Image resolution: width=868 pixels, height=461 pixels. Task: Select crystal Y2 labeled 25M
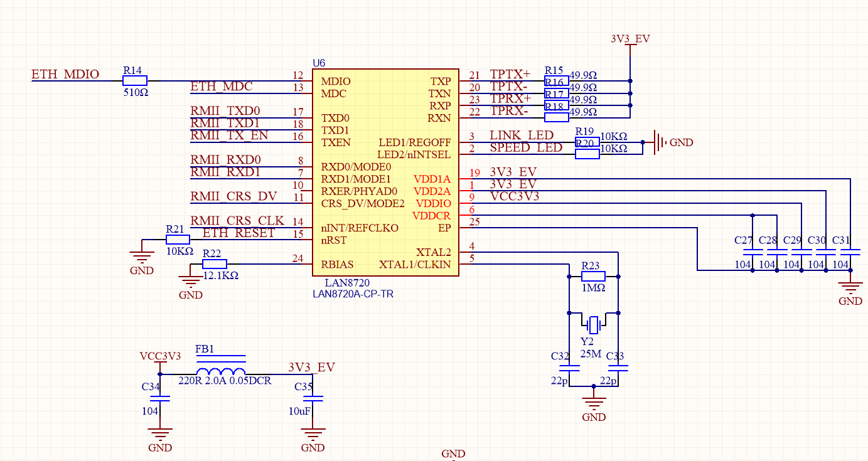(x=592, y=323)
